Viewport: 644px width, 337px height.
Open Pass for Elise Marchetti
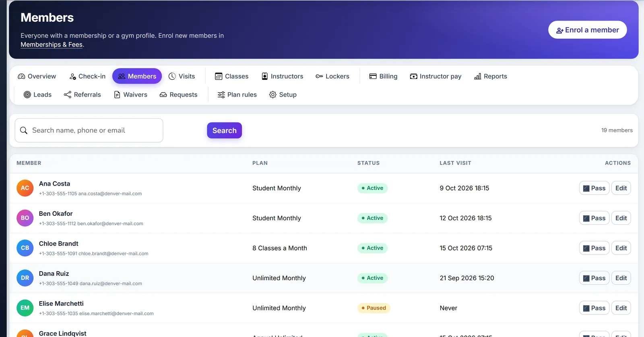click(594, 308)
